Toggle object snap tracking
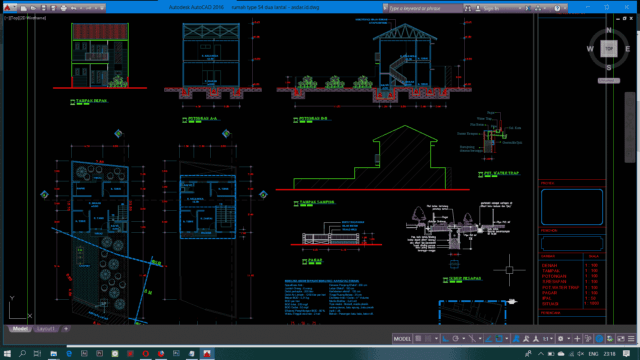The height and width of the screenshot is (360, 640). pyautogui.click(x=489, y=339)
